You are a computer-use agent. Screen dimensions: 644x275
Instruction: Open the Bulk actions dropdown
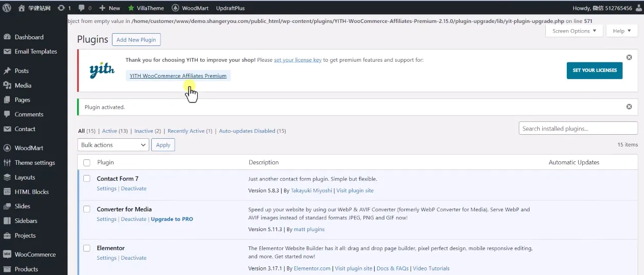[x=113, y=145]
